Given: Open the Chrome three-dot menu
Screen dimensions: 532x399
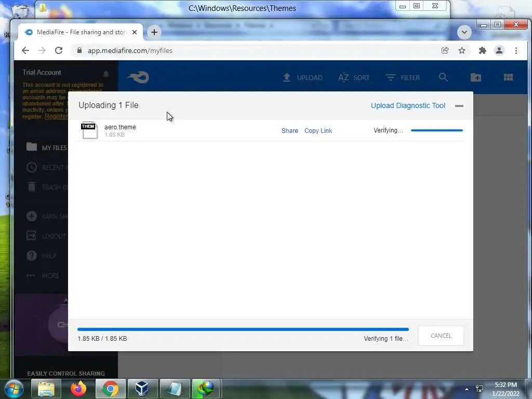Looking at the screenshot, I should pos(516,50).
